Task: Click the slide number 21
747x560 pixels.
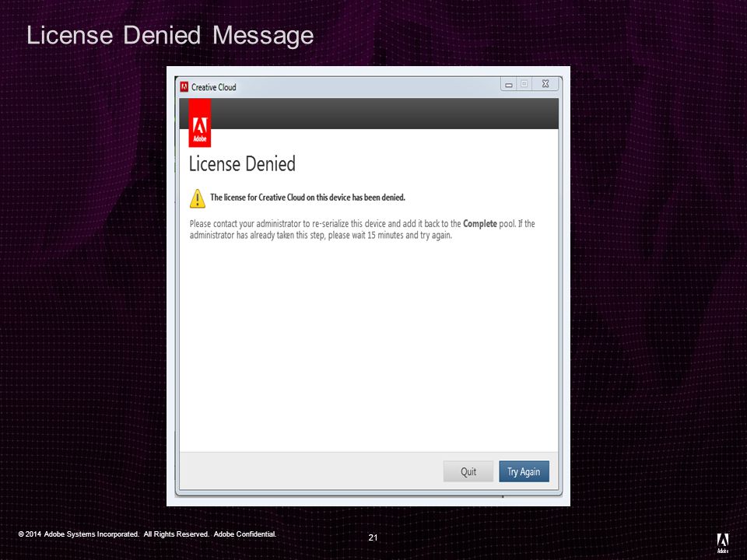Action: click(373, 537)
